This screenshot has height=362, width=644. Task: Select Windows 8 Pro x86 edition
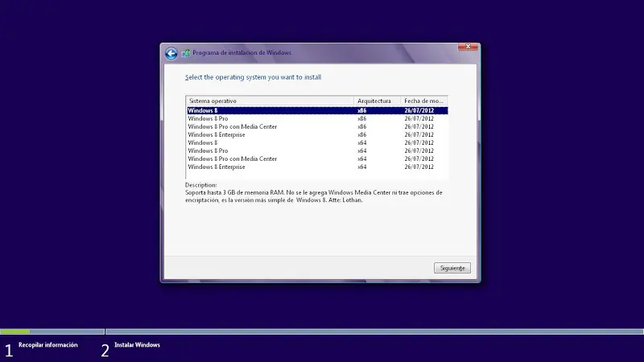317,118
